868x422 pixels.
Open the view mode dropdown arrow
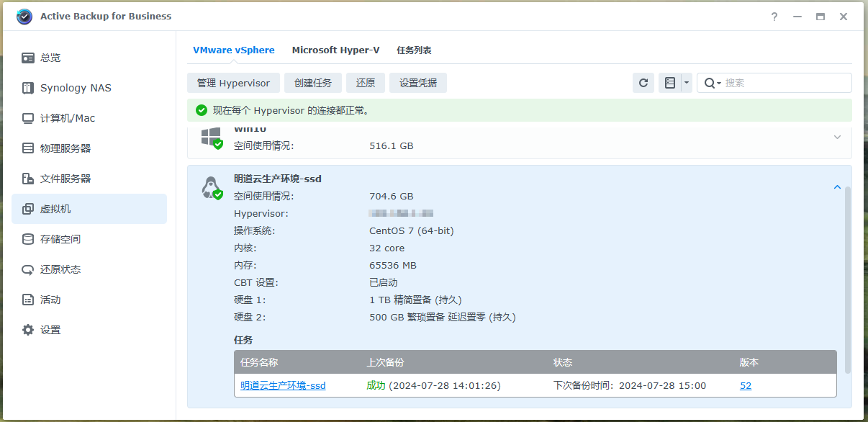686,83
